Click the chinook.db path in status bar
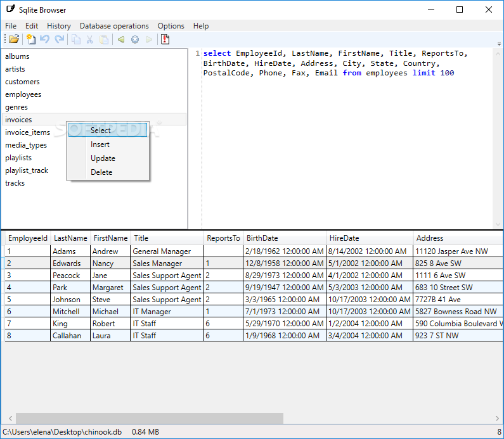 pos(62,432)
